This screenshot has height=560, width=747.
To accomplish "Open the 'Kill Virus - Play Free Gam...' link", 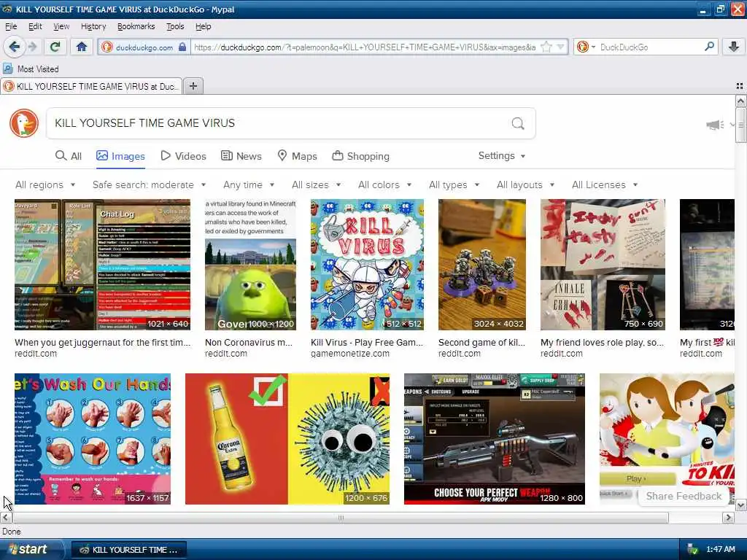I will (x=367, y=343).
